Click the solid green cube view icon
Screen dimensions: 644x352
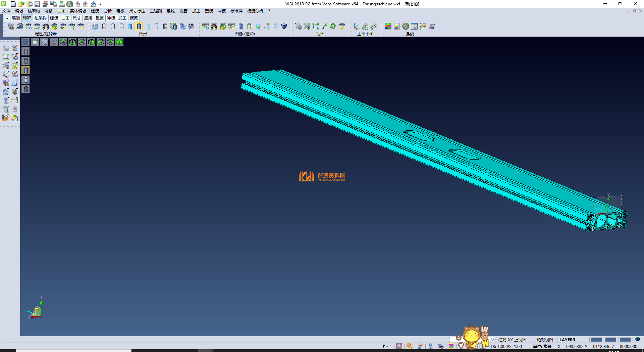pyautogui.click(x=119, y=42)
